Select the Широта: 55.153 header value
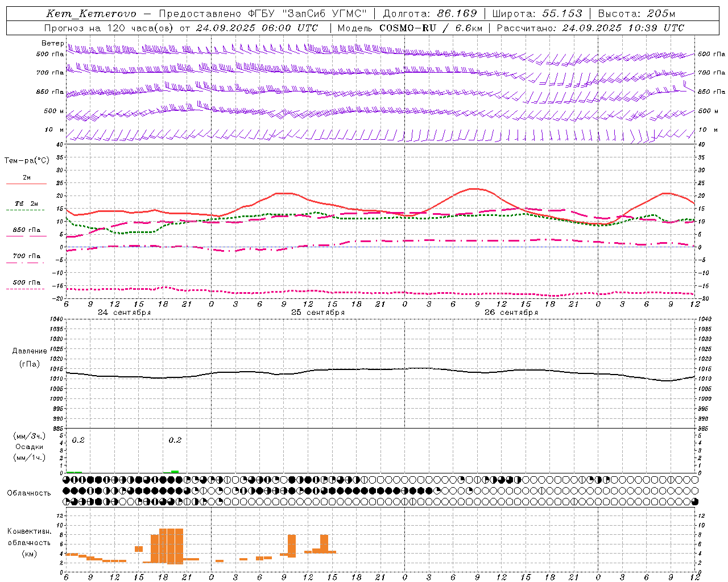This screenshot has height=582, width=728. (x=537, y=14)
